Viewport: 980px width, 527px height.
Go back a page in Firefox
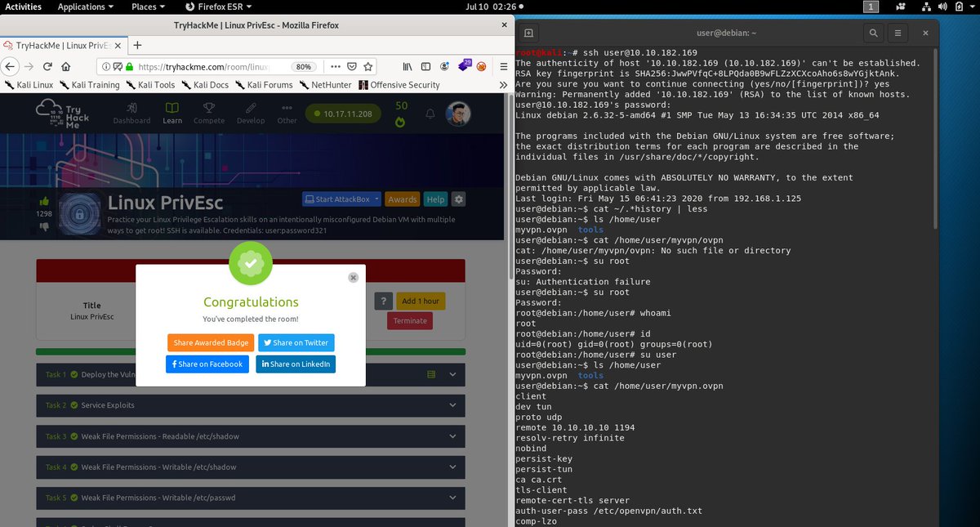[9, 66]
